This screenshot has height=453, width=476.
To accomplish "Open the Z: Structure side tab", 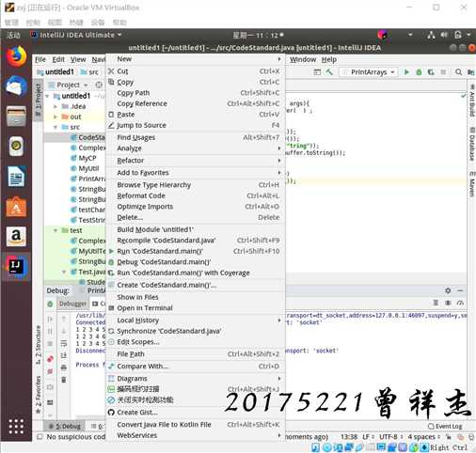I will 38,345.
